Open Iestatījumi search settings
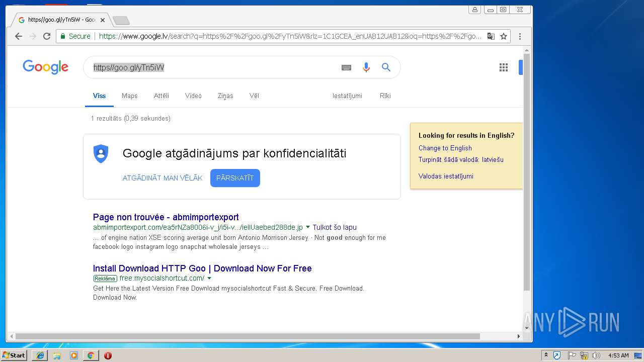Screen dimensions: 644x362 [347, 96]
